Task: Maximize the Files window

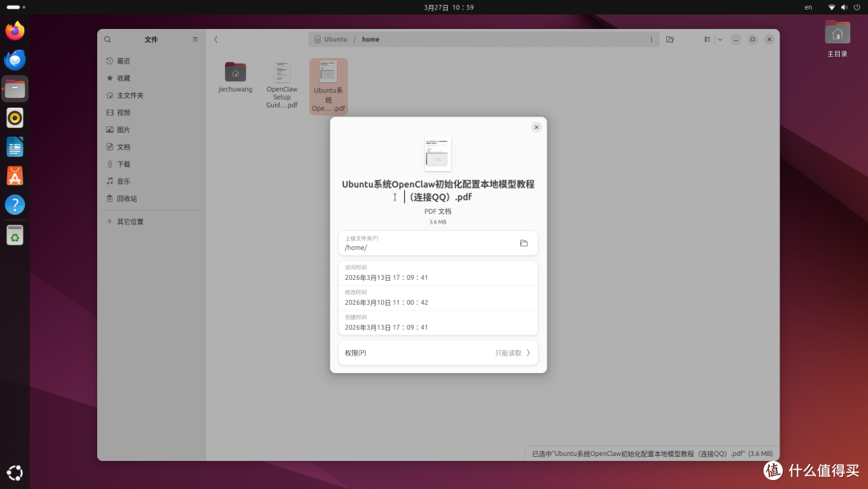Action: 751,39
